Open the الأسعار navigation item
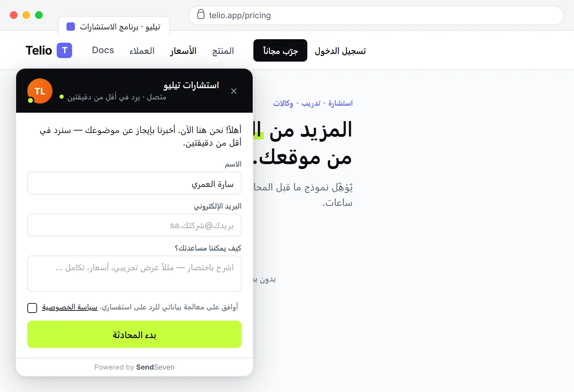The height and width of the screenshot is (392, 574). 183,51
